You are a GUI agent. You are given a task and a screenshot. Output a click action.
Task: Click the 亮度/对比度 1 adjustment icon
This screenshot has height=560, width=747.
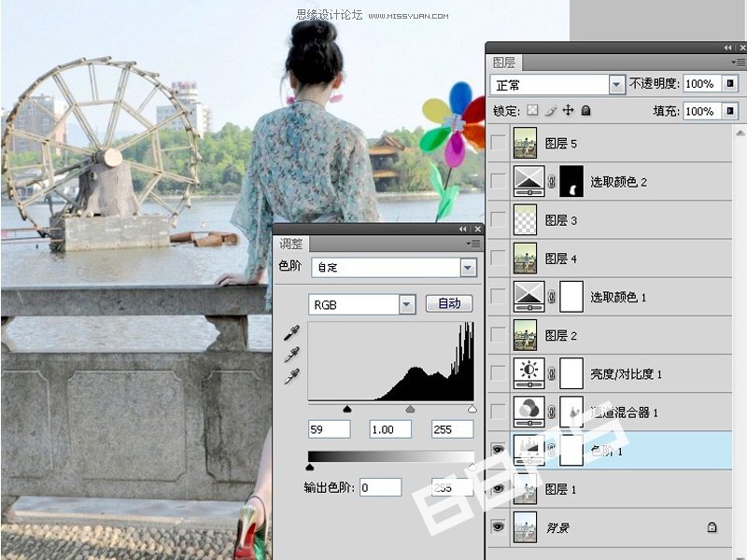pyautogui.click(x=529, y=373)
